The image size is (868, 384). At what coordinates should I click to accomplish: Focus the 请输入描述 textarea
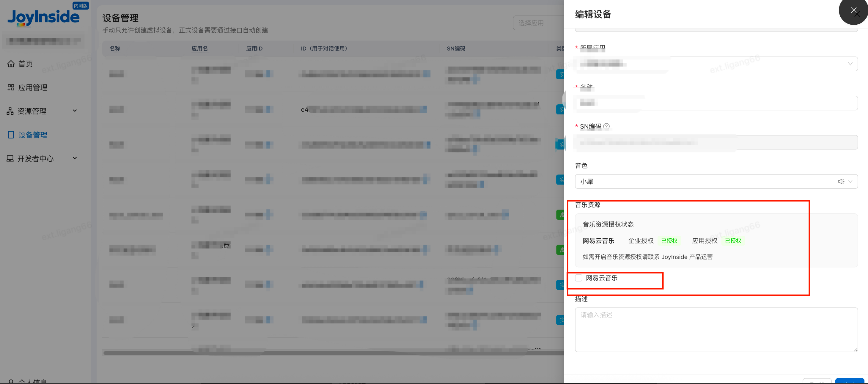tap(716, 330)
